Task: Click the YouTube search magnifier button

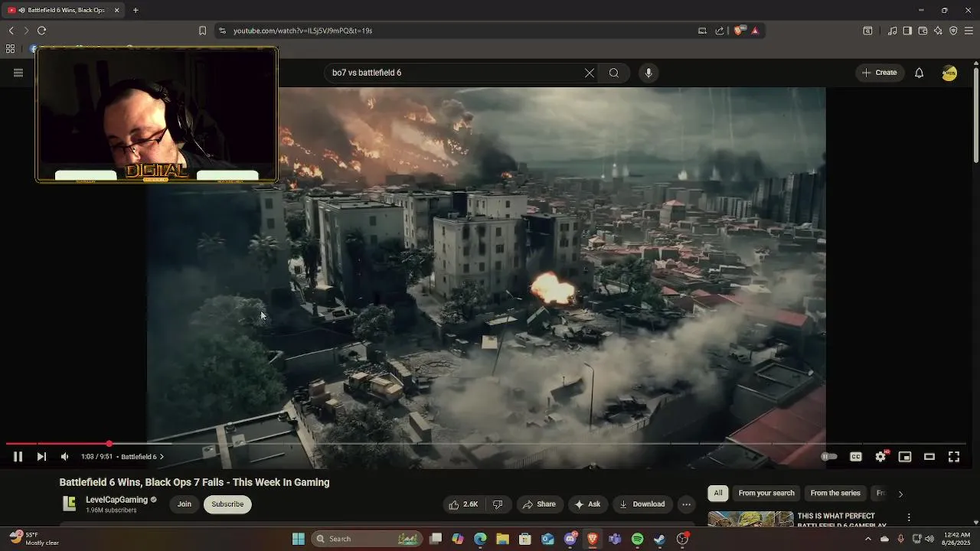Action: (x=614, y=73)
